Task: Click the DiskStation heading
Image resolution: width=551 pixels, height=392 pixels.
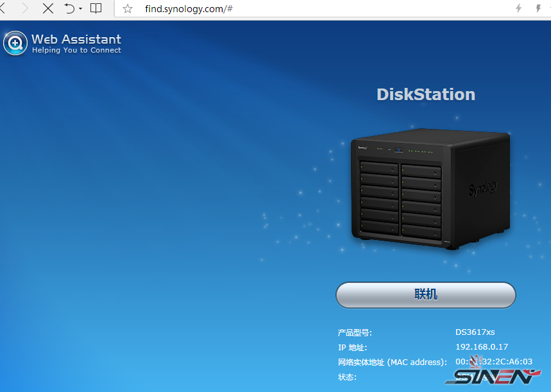Action: point(426,94)
